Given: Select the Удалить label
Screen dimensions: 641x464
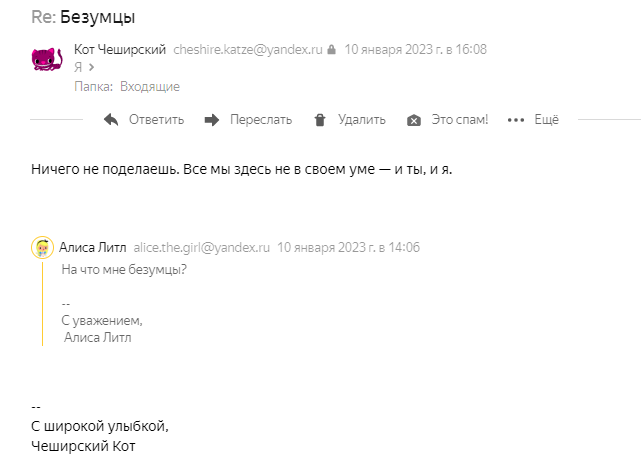Looking at the screenshot, I should pyautogui.click(x=361, y=120).
